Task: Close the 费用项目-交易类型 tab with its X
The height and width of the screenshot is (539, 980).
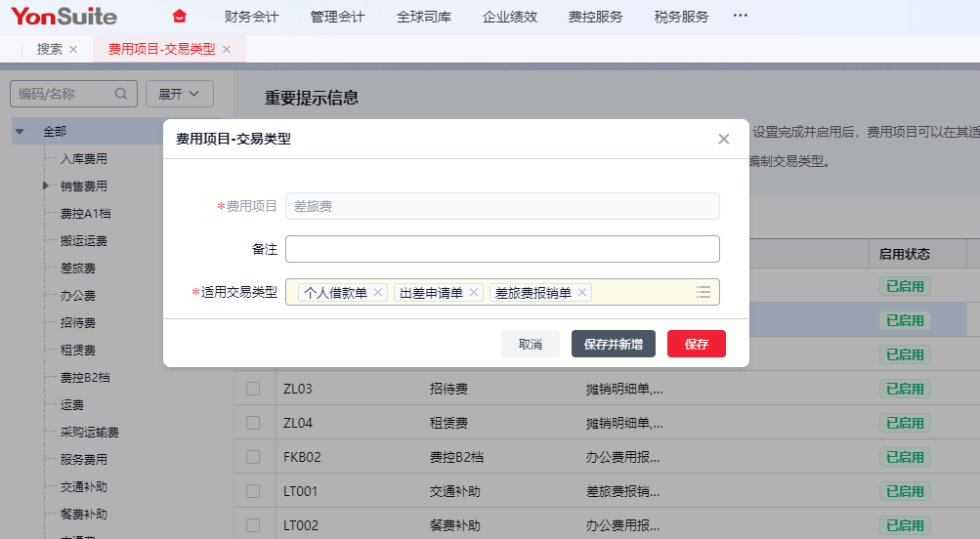Action: (227, 49)
